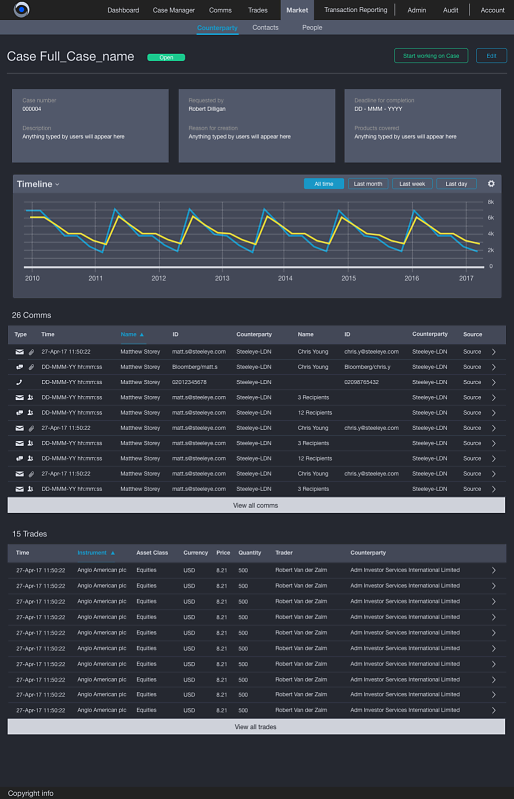Open the 02012345678 call row arrow
This screenshot has height=799, width=514.
pos(493,382)
